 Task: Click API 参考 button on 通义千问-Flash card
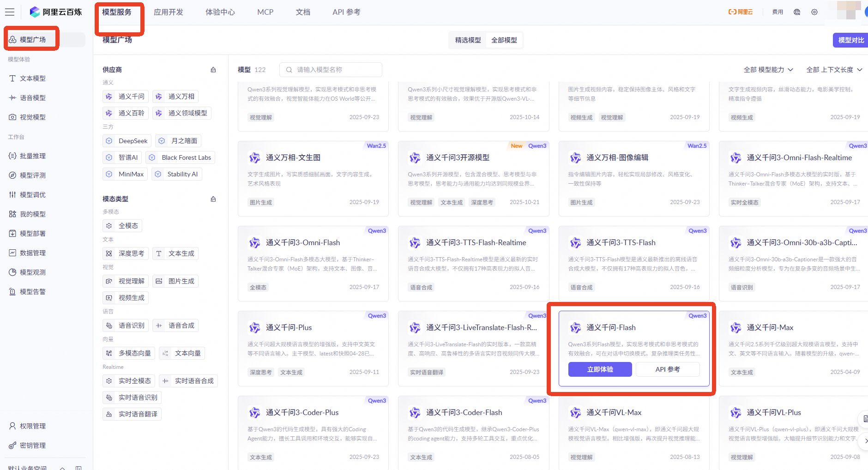[x=668, y=369]
